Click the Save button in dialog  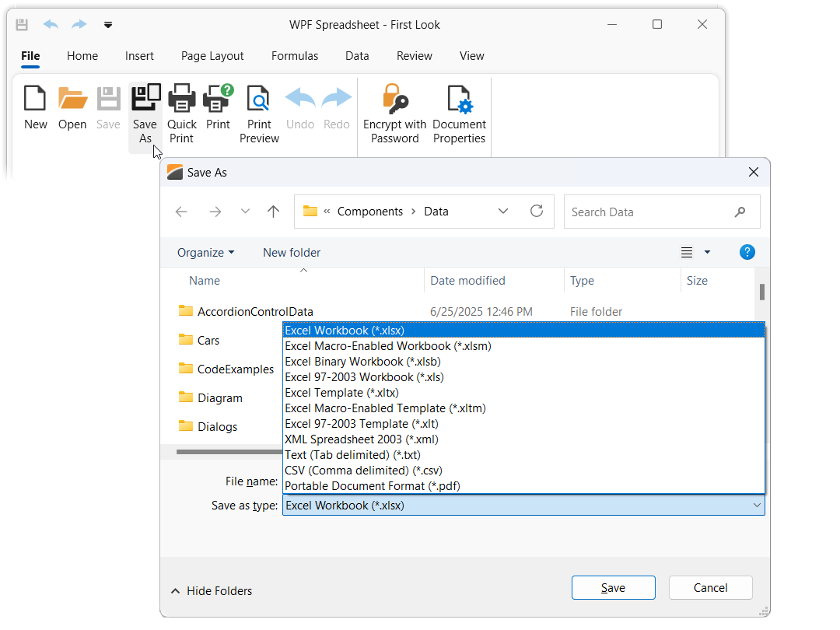(614, 588)
